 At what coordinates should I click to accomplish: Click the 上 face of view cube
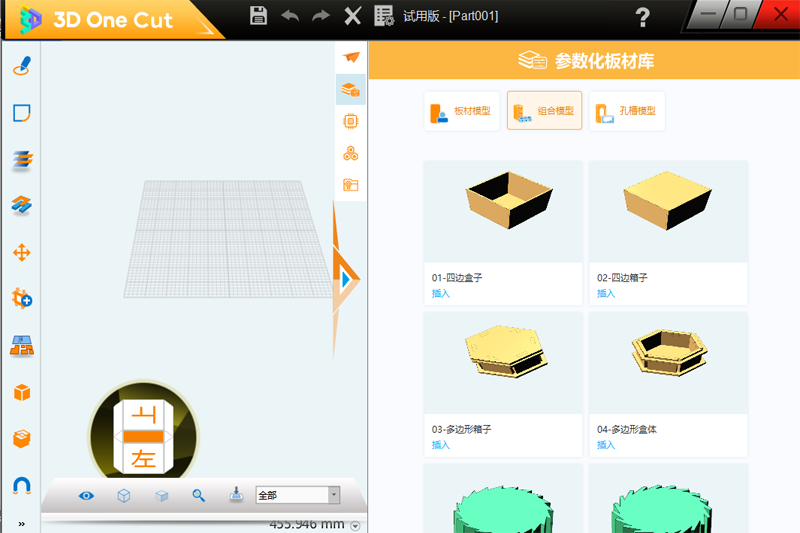(143, 416)
